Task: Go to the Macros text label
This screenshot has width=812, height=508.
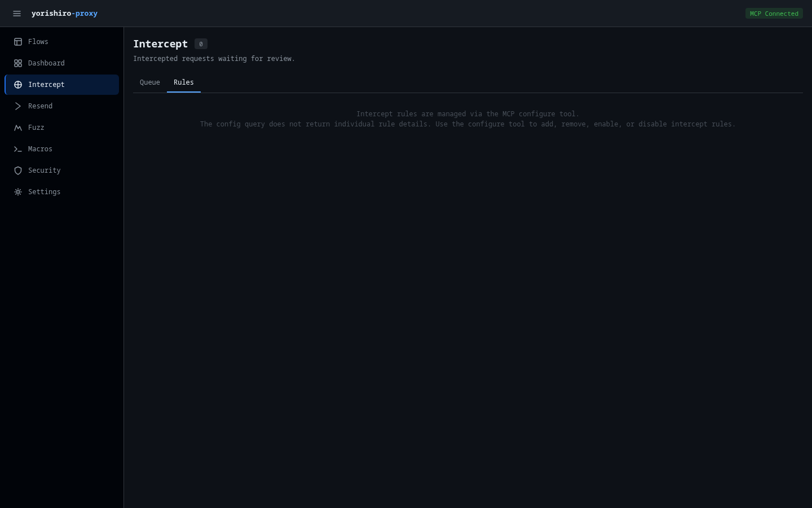Action: pyautogui.click(x=40, y=149)
